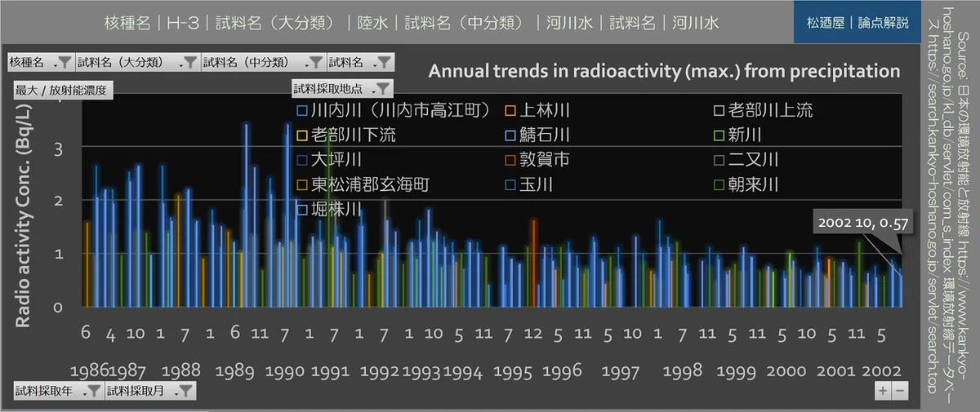
Task: Click year label 1998 on the axis
Action: [683, 372]
